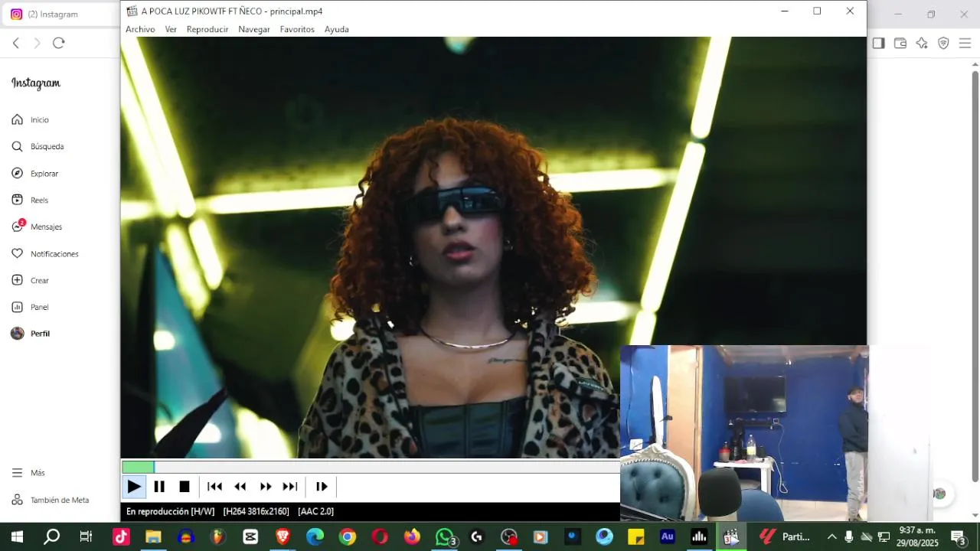Open FL Studio from the taskbar
Viewport: 980px width, 551px height.
(218, 537)
